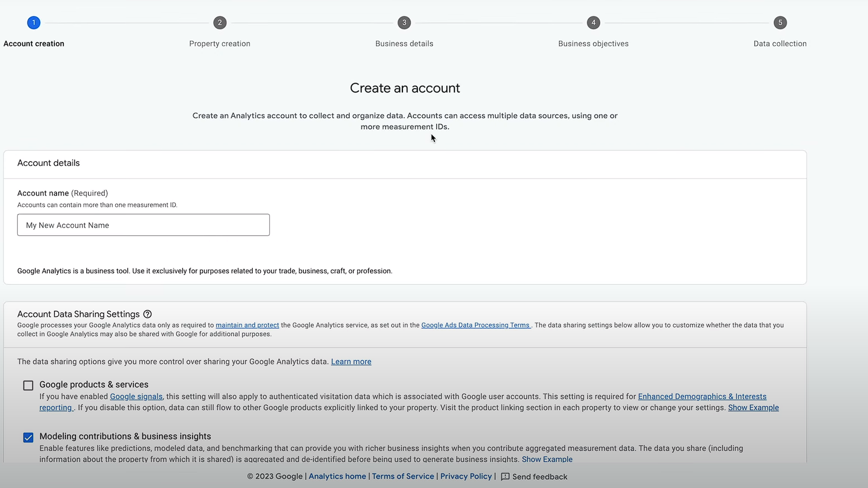Select the Account creation step label
868x488 pixels.
34,44
